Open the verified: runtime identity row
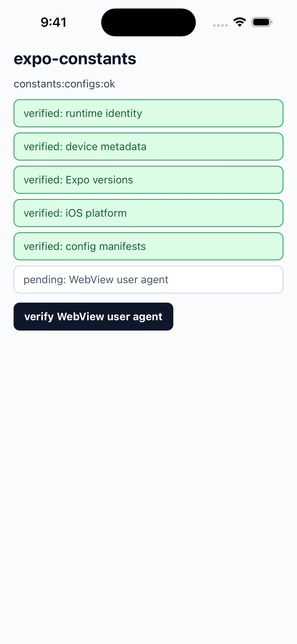This screenshot has width=297, height=644. click(148, 113)
